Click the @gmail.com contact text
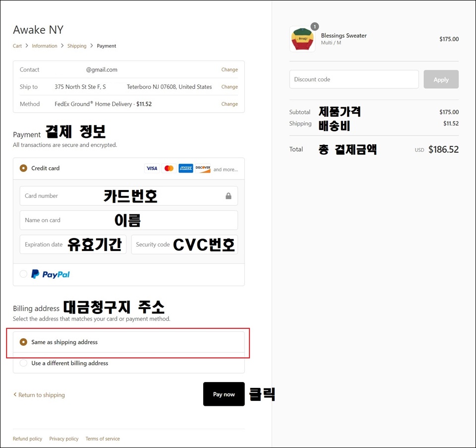476x448 pixels. point(102,69)
